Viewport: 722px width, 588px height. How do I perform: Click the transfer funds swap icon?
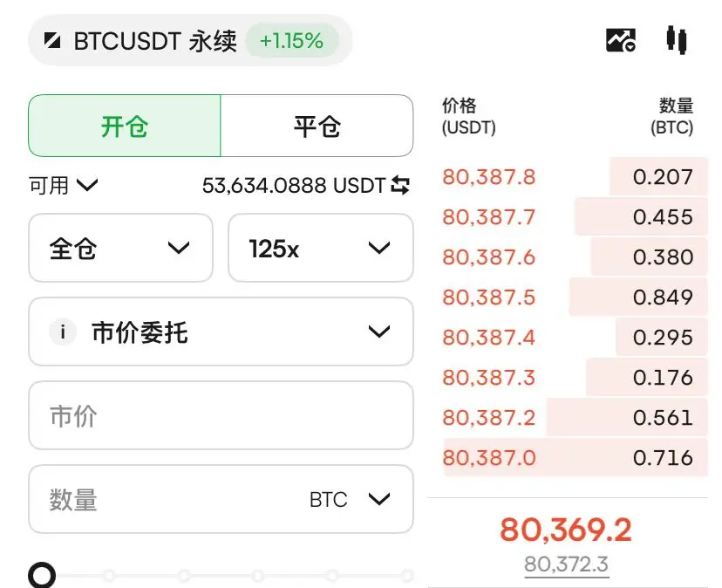tap(400, 185)
